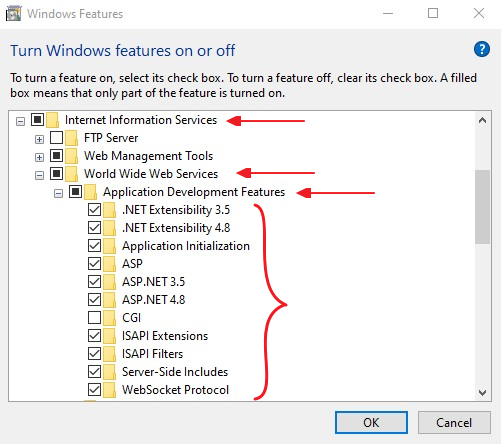Select the ISAPI Extensions label
The height and width of the screenshot is (444, 501).
(x=165, y=336)
